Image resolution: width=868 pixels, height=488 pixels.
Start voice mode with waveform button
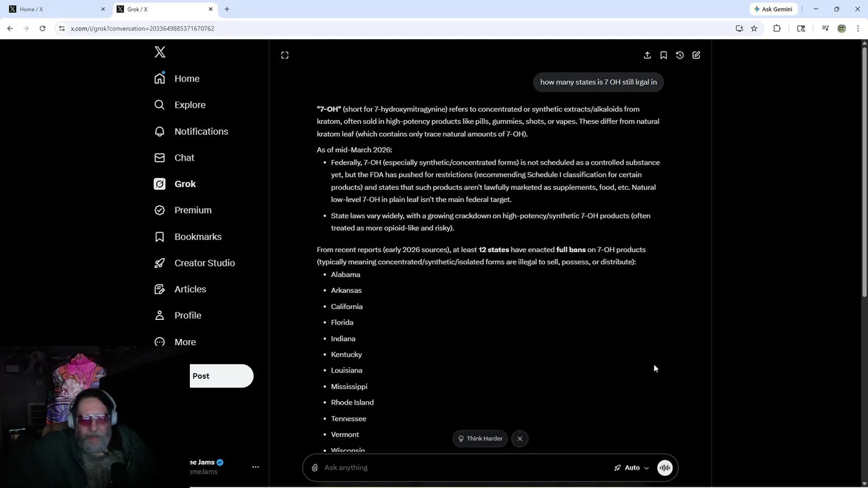click(665, 468)
